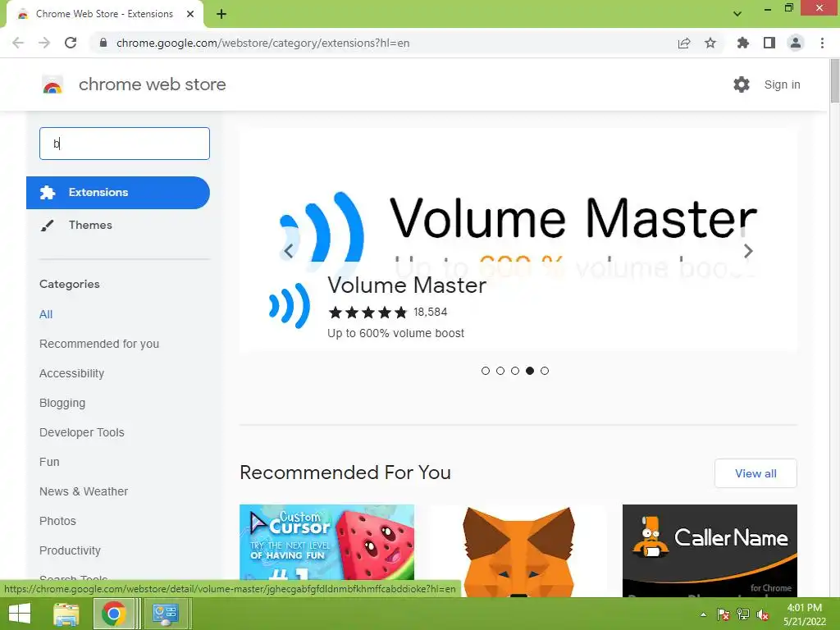This screenshot has height=630, width=840.
Task: Click the address bar URL
Action: pos(262,43)
